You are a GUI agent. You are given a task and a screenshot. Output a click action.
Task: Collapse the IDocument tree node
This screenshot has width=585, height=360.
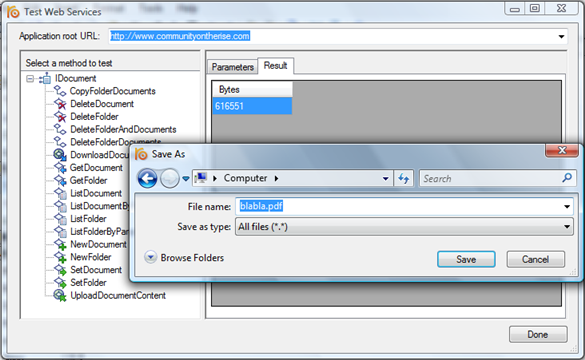[30, 79]
